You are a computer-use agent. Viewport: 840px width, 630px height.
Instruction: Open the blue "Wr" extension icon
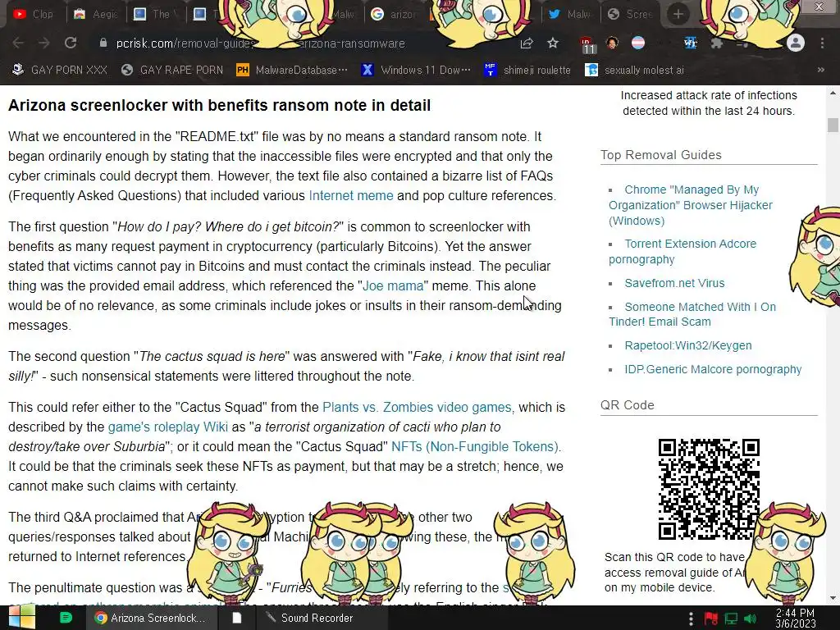click(x=691, y=43)
